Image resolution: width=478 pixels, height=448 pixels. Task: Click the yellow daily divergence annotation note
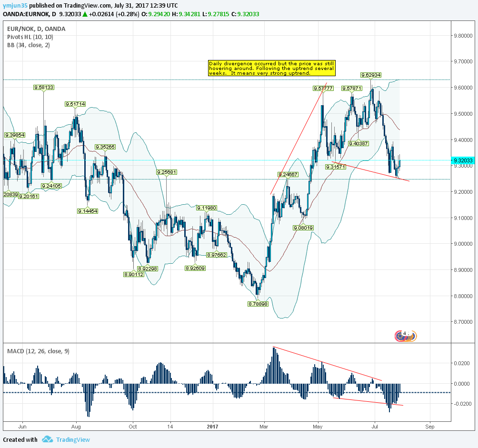pyautogui.click(x=272, y=68)
